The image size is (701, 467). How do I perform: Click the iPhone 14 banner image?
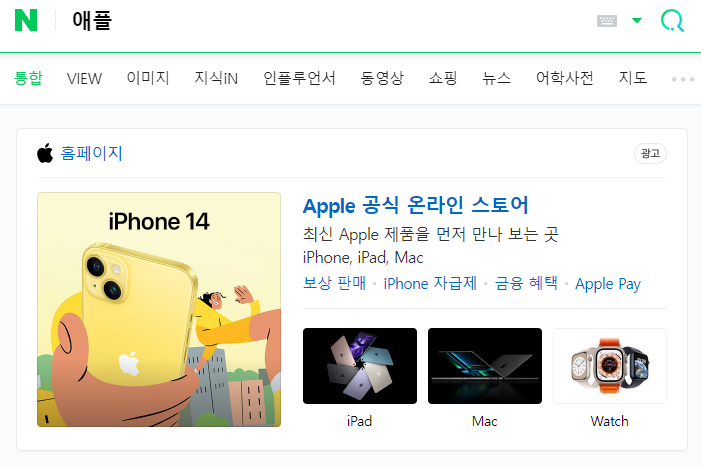click(159, 310)
